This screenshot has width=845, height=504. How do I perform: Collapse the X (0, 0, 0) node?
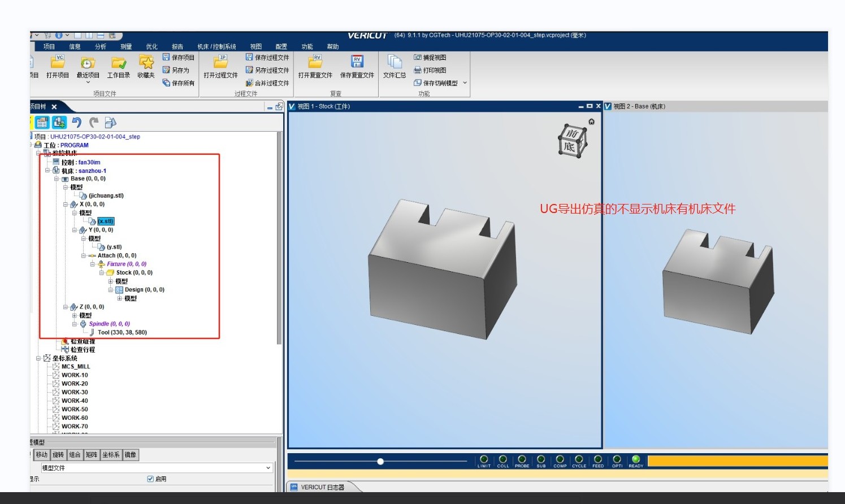(66, 205)
